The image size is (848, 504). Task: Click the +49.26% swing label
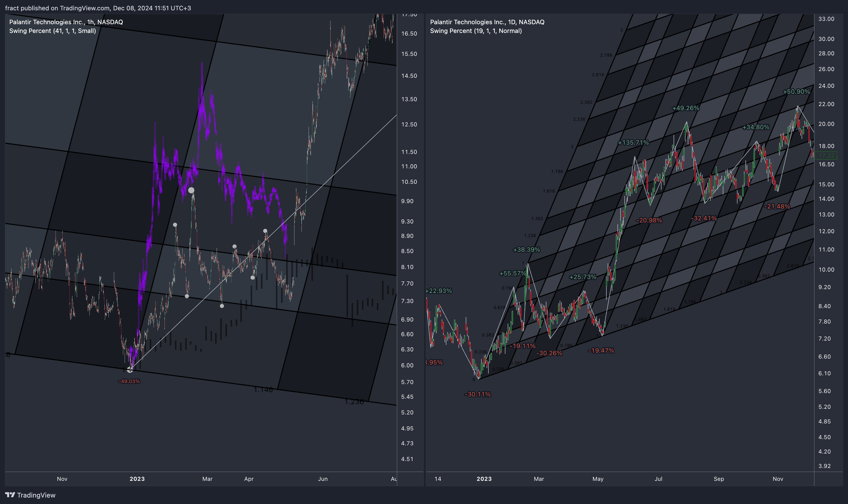[x=686, y=108]
